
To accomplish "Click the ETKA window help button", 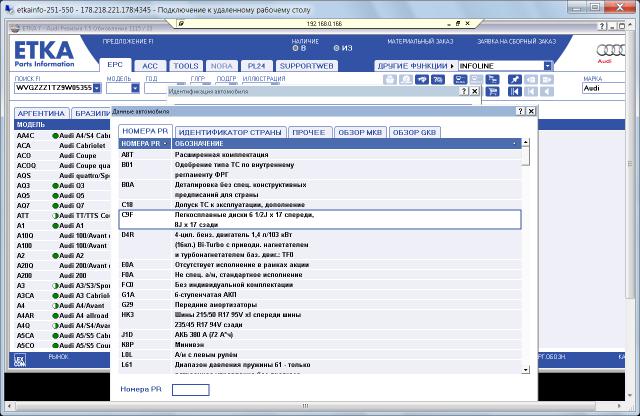I will 602,27.
